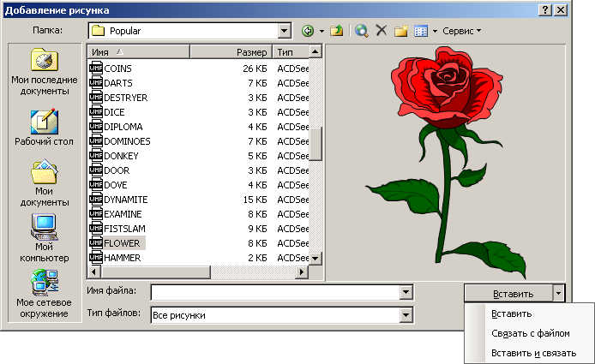Click the Back navigation arrow icon
This screenshot has width=595, height=364.
tap(308, 31)
